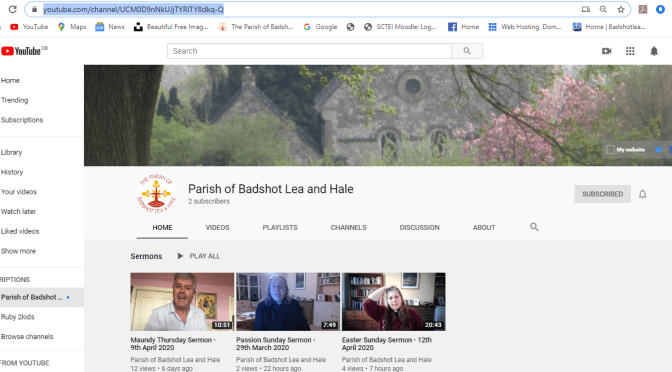This screenshot has height=372, width=672.
Task: Open the YouTube bookmark
Action: [29, 27]
